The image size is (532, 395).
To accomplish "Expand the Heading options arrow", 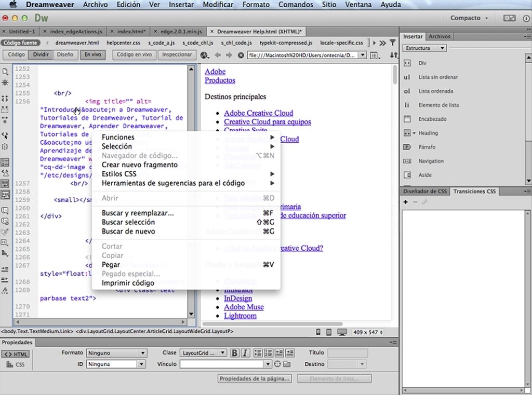I will 414,133.
